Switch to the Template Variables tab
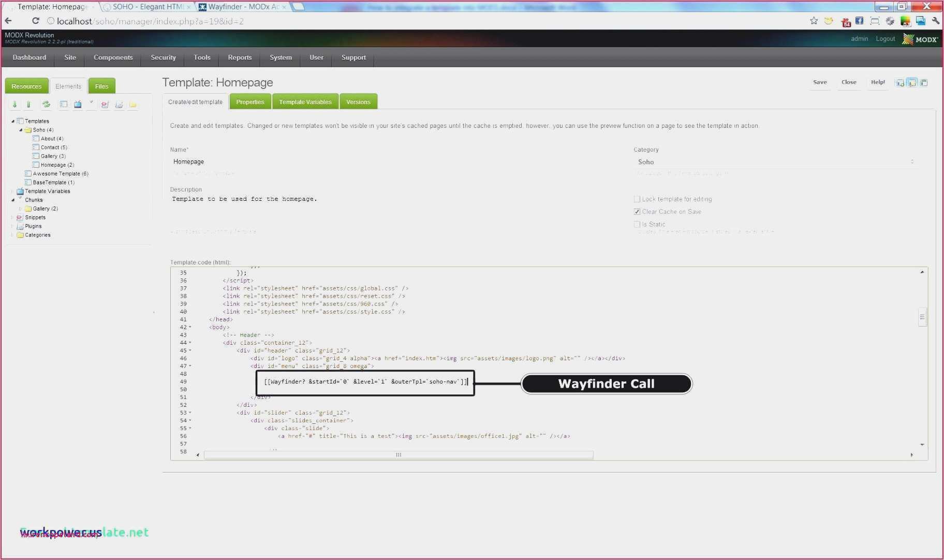The image size is (944, 560). pos(305,102)
